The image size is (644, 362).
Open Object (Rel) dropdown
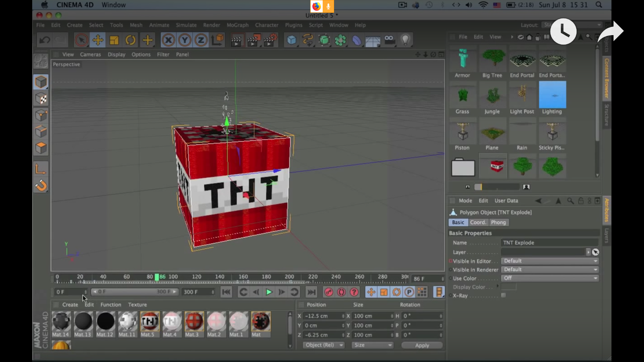tap(324, 345)
